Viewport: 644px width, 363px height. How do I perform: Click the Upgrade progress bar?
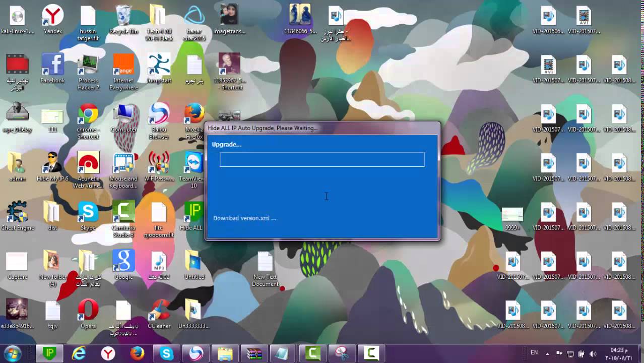[322, 160]
